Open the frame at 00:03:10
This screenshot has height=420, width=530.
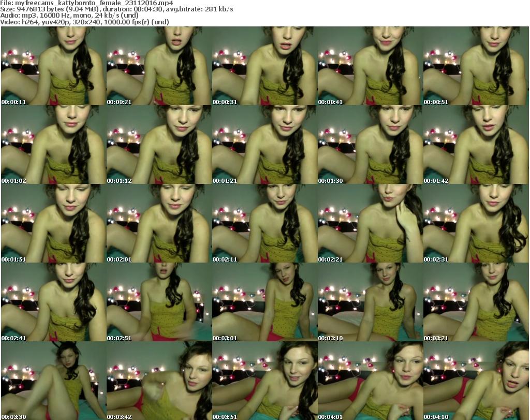[x=371, y=302]
